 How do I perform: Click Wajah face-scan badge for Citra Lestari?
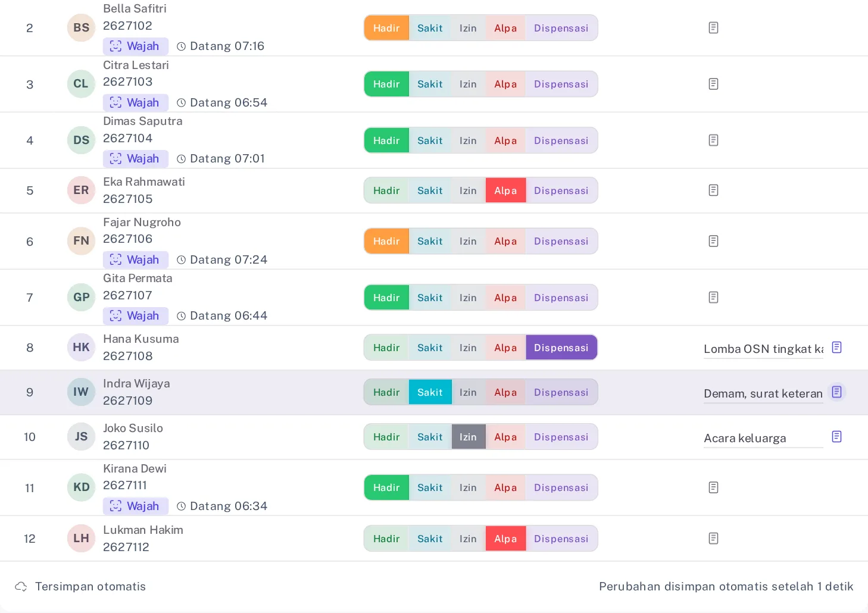point(136,102)
